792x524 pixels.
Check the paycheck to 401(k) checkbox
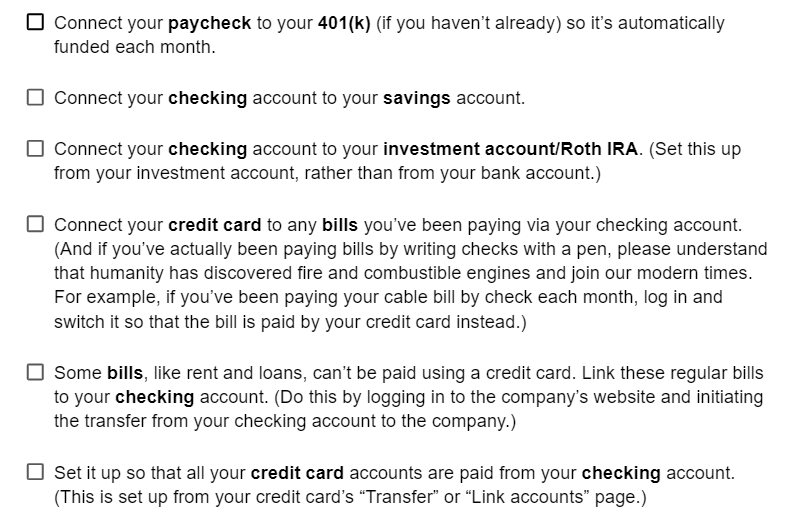pyautogui.click(x=35, y=22)
